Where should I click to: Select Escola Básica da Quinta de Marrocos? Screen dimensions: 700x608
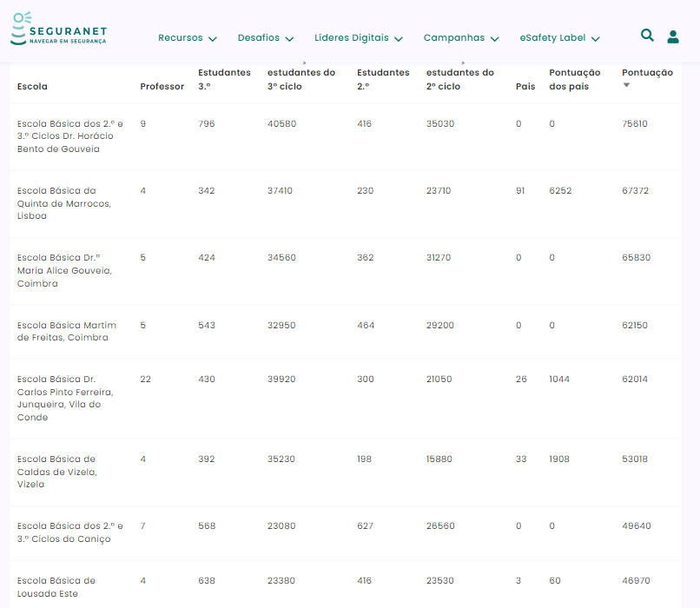click(64, 203)
